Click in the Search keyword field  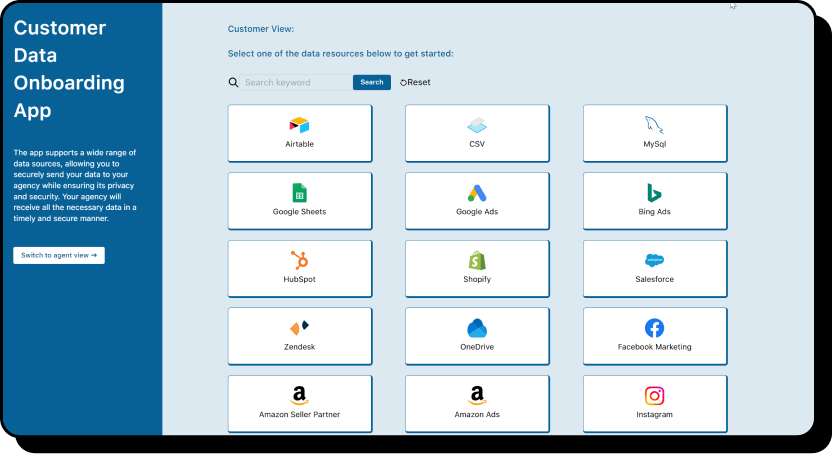[296, 82]
